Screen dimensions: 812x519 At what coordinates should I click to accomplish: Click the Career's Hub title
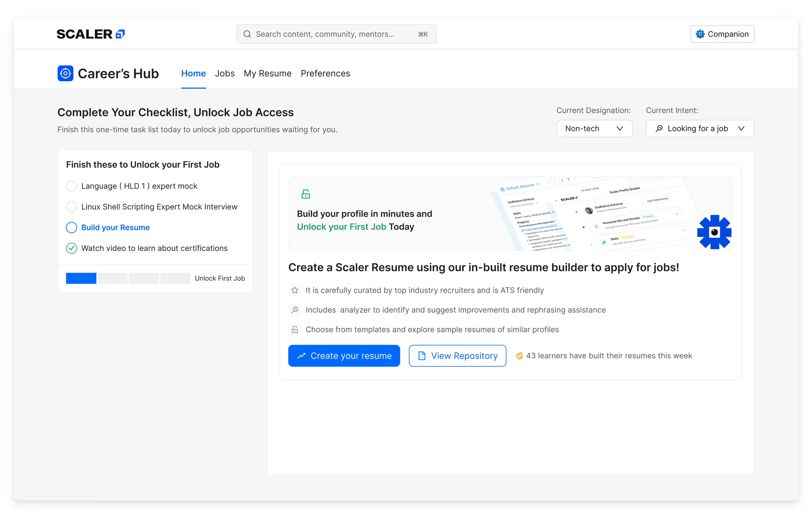tap(118, 73)
